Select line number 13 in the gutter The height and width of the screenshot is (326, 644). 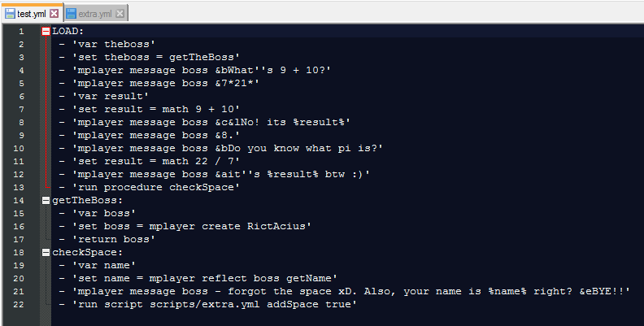(x=19, y=187)
